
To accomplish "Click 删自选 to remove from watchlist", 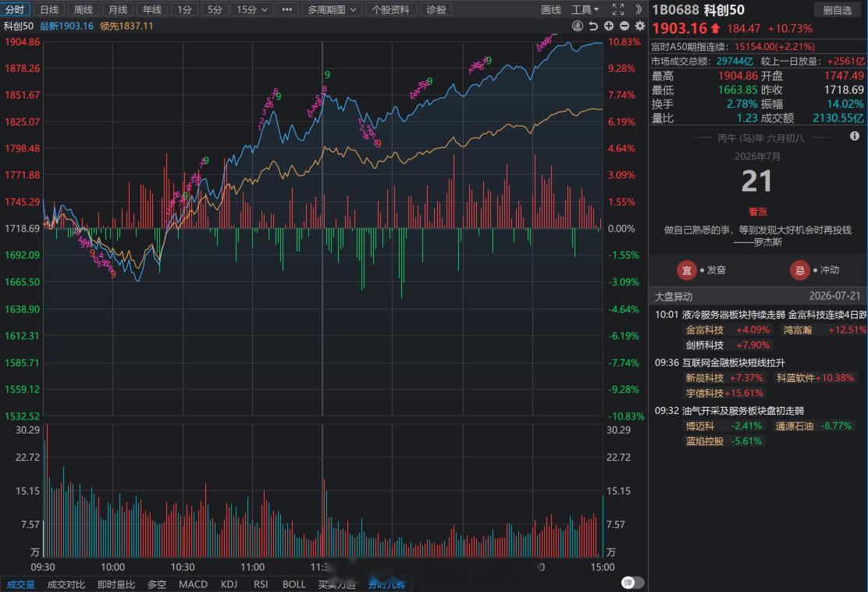I will point(837,10).
